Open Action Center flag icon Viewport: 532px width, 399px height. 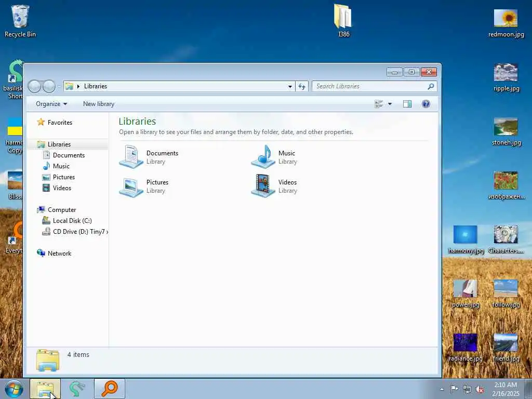(454, 389)
